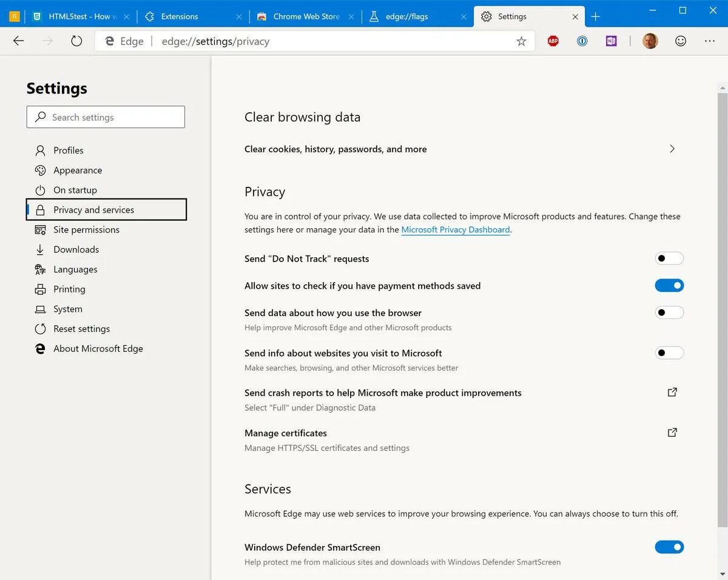Open the Microsoft Privacy Dashboard link

pyautogui.click(x=456, y=229)
